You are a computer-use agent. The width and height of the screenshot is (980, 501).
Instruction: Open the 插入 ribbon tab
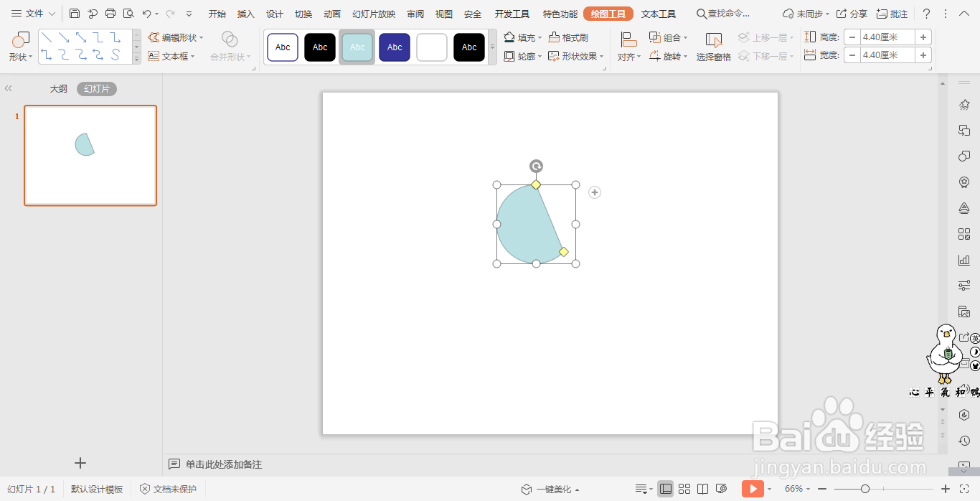pyautogui.click(x=246, y=14)
